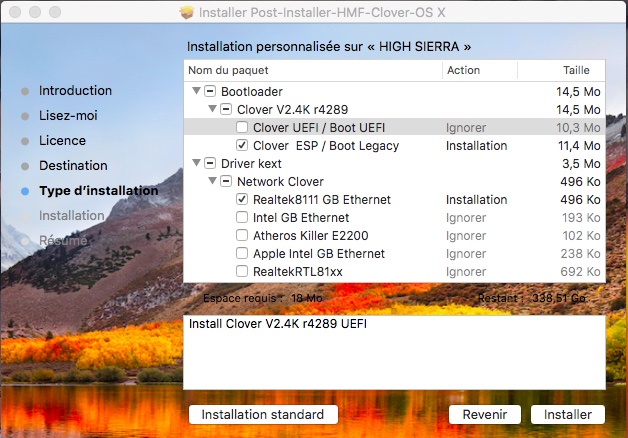Click the 11,4 Mo size value

579,146
